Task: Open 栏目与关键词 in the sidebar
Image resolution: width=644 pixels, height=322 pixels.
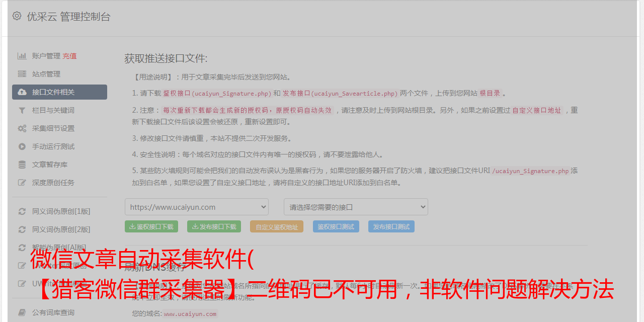Action: click(x=53, y=110)
